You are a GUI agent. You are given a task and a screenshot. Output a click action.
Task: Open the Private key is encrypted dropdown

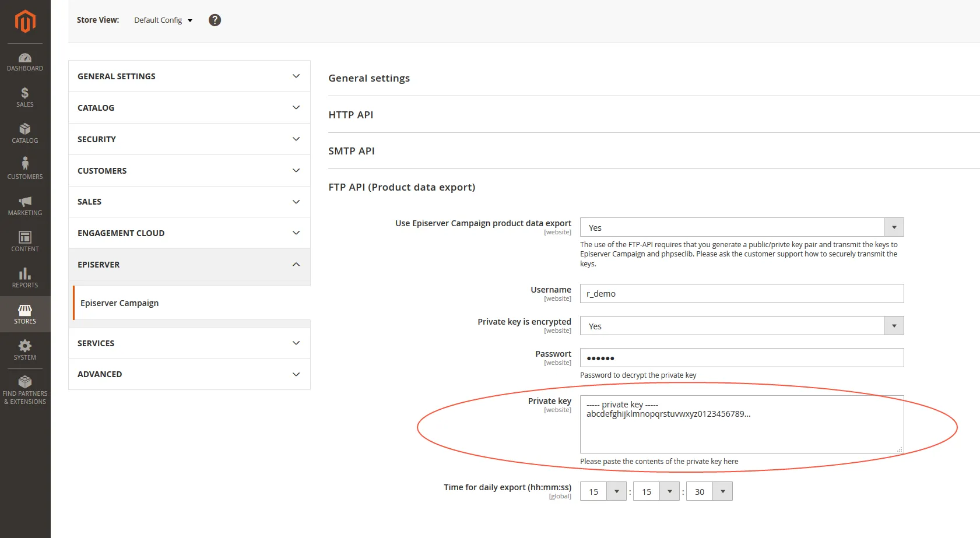(x=742, y=326)
